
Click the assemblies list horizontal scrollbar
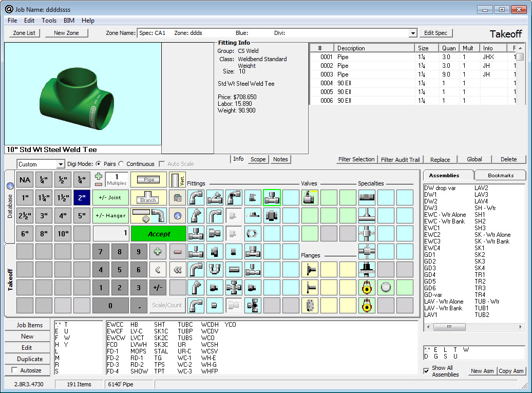(x=450, y=327)
